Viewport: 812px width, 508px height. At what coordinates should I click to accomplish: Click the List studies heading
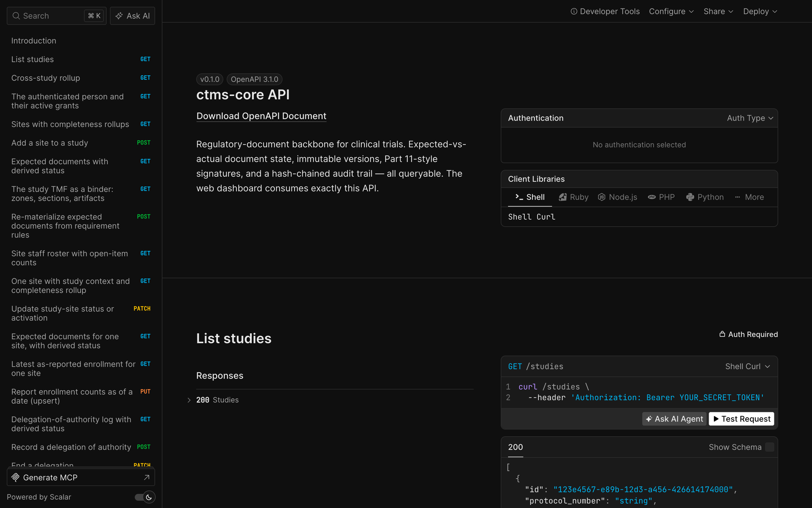tap(234, 338)
